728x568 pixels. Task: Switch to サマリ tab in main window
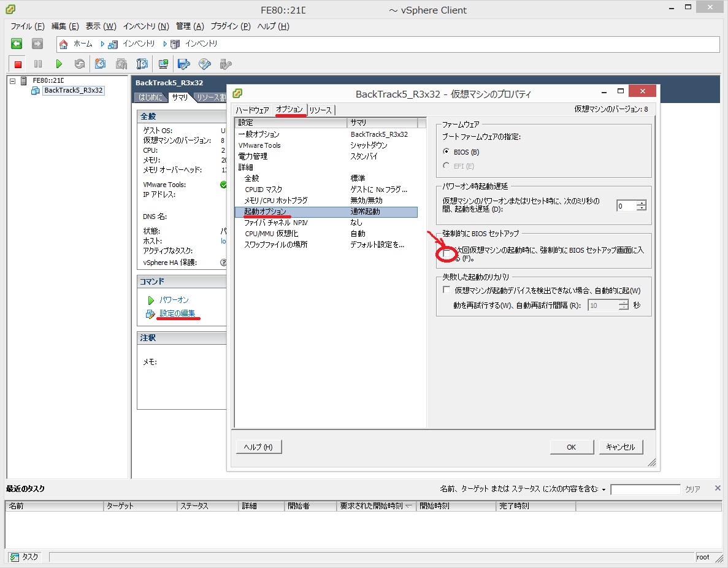[180, 97]
